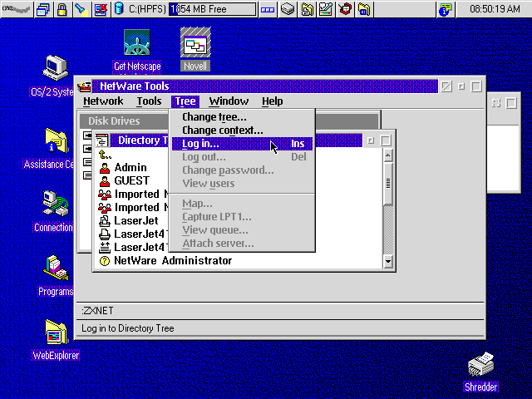532x399 pixels.
Task: Go up one level via the '..' arrow
Action: pyautogui.click(x=105, y=155)
